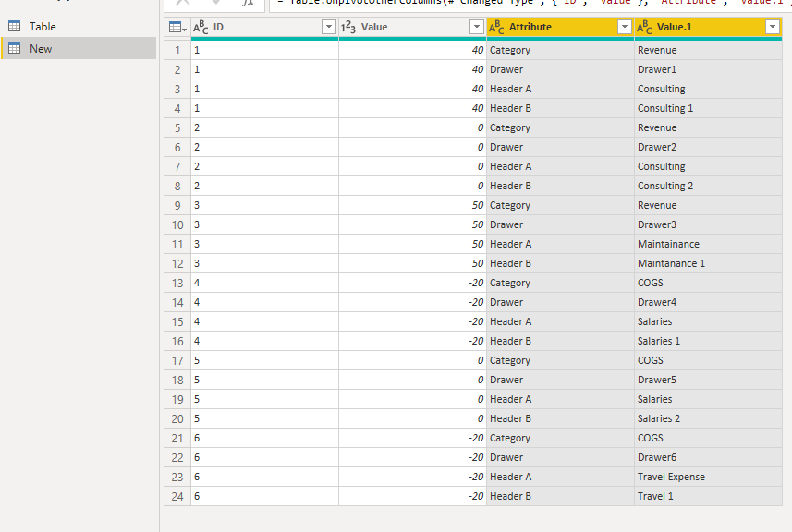
Task: Click the COGS cell in row 13
Action: pyautogui.click(x=708, y=284)
